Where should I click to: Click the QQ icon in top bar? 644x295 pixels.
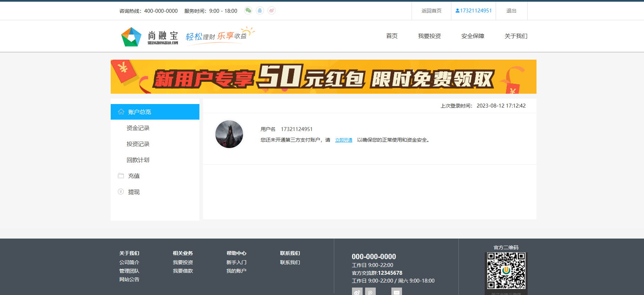[x=260, y=11]
